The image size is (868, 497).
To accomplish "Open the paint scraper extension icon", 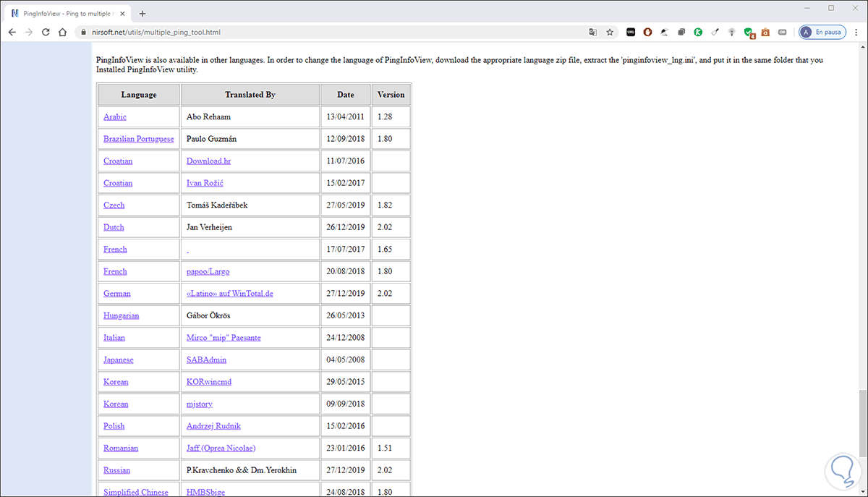I will pyautogui.click(x=715, y=32).
